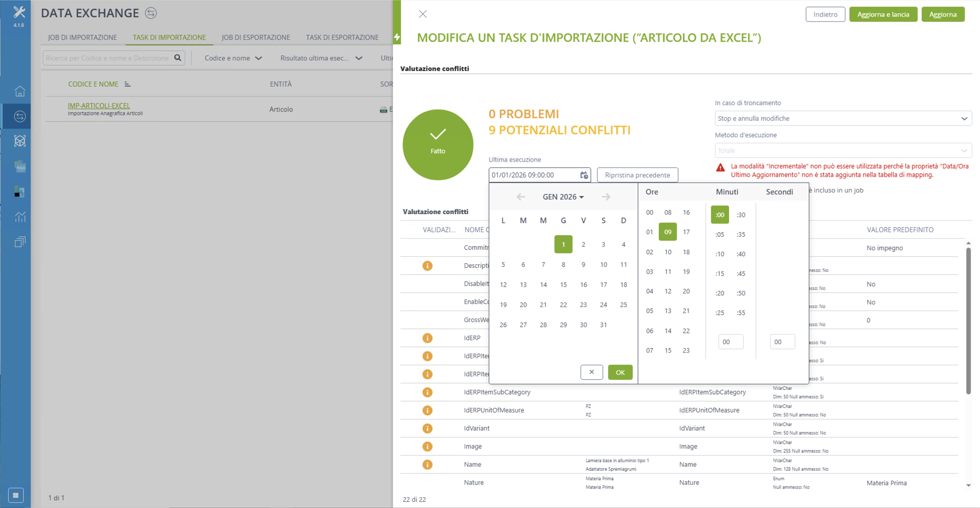Select the Data Exchange sidebar icon
The height and width of the screenshot is (508, 980).
coord(20,116)
